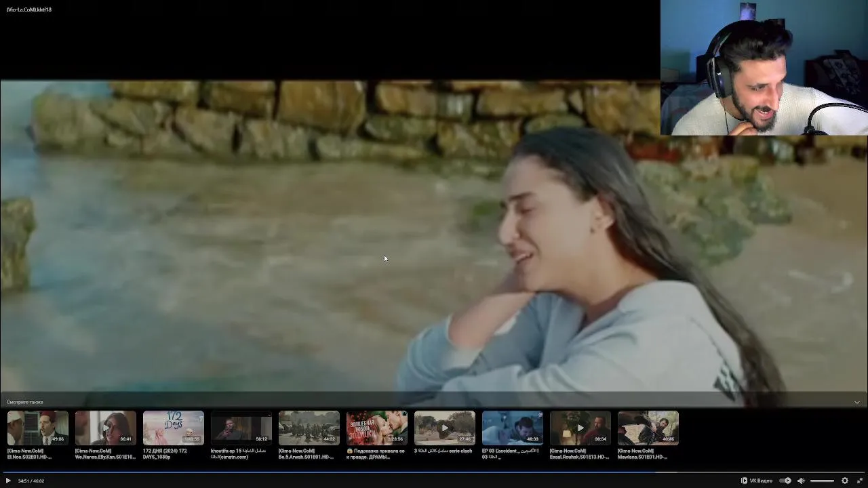Open the VK Видео logo link
The width and height of the screenshot is (868, 488).
(757, 481)
